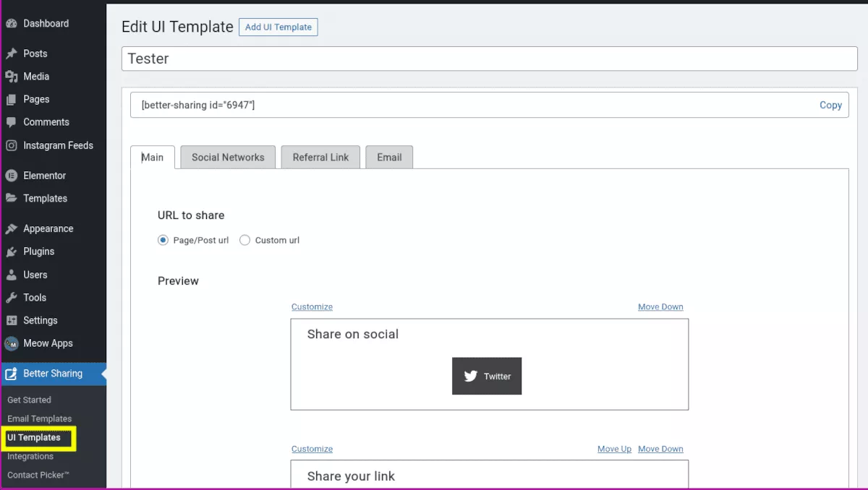868x490 pixels.
Task: Click the Instagram Feeds camera icon
Action: click(11, 145)
